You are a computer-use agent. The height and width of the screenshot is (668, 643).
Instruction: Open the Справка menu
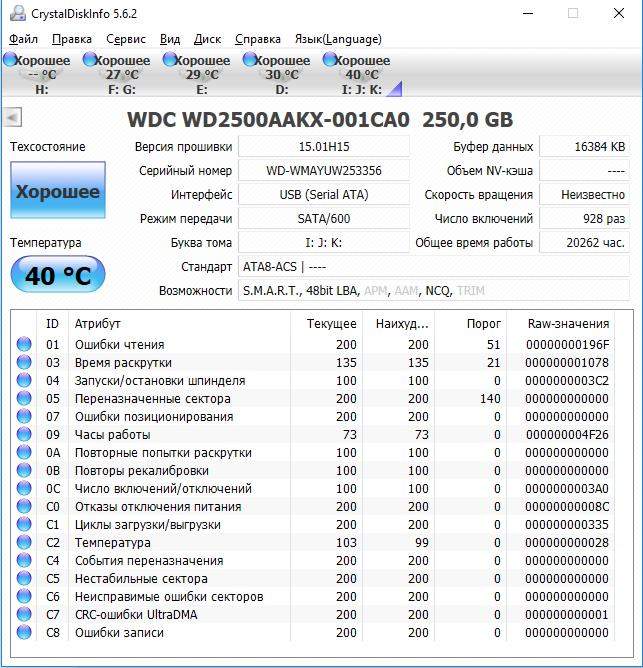click(x=257, y=39)
